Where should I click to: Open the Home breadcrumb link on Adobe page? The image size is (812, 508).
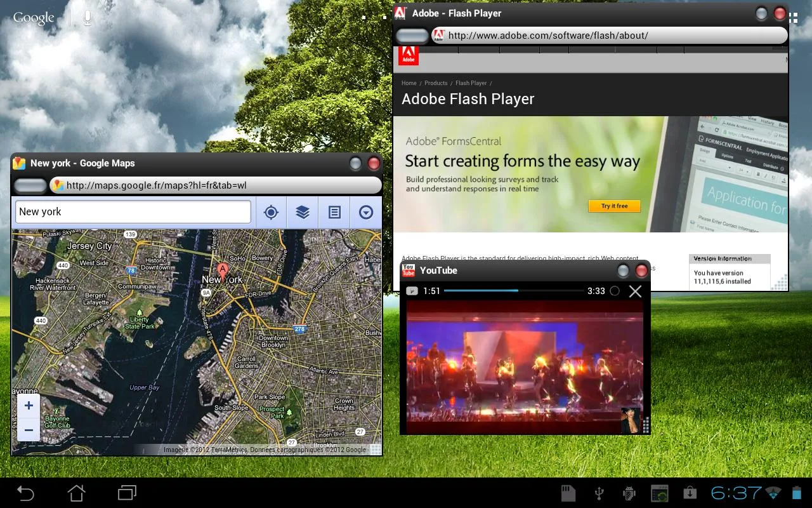coord(409,83)
